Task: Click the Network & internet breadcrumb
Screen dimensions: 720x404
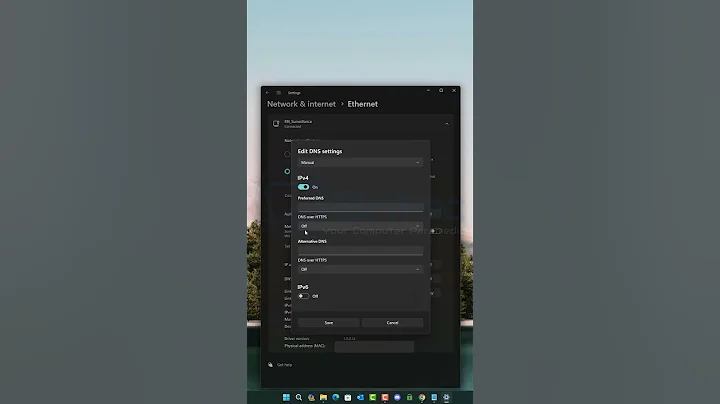Action: point(301,104)
